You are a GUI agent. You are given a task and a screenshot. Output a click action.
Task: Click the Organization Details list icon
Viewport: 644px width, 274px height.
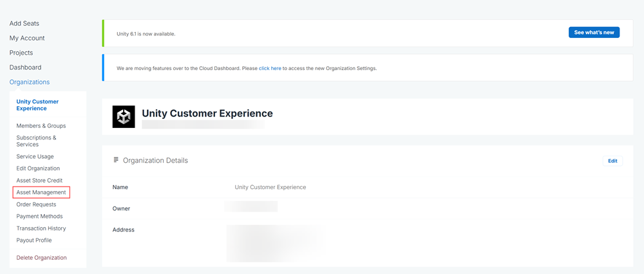point(116,160)
